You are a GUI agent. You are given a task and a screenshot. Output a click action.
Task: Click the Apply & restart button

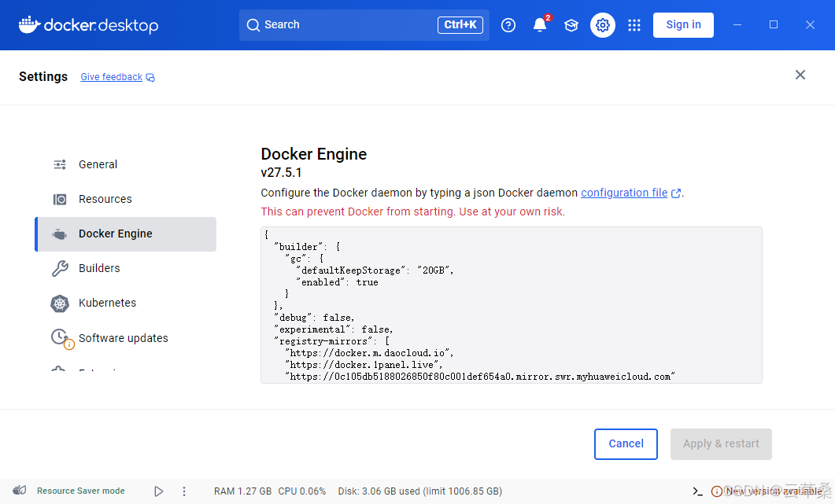pos(721,444)
